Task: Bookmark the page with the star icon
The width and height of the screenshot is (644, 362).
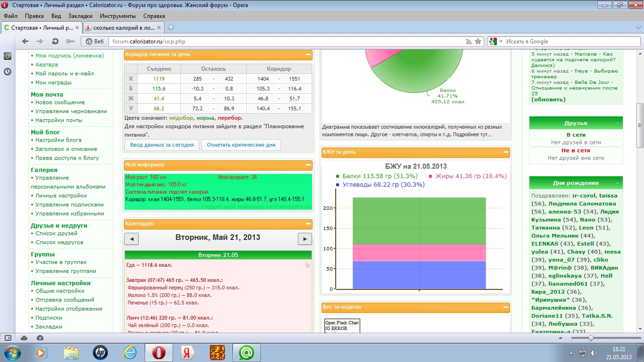Action: (478, 41)
